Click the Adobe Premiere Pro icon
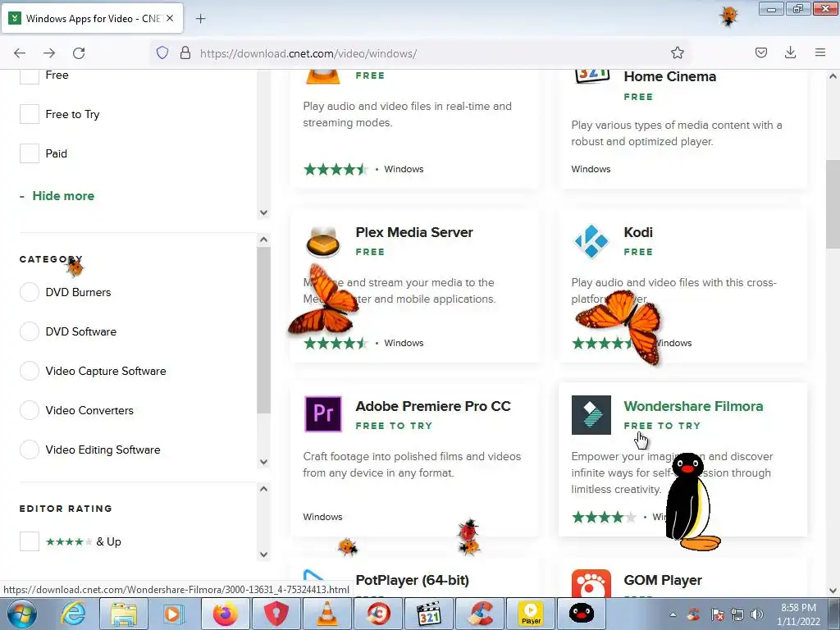The width and height of the screenshot is (840, 630). click(323, 414)
